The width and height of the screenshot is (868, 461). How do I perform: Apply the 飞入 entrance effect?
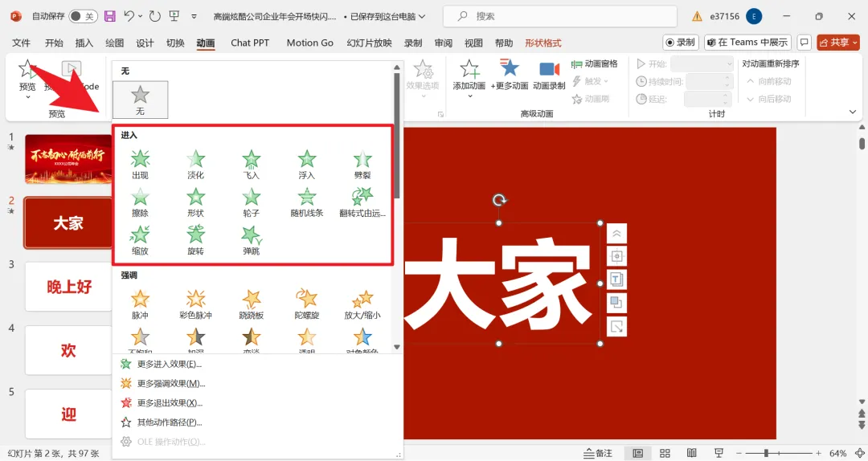tap(252, 165)
